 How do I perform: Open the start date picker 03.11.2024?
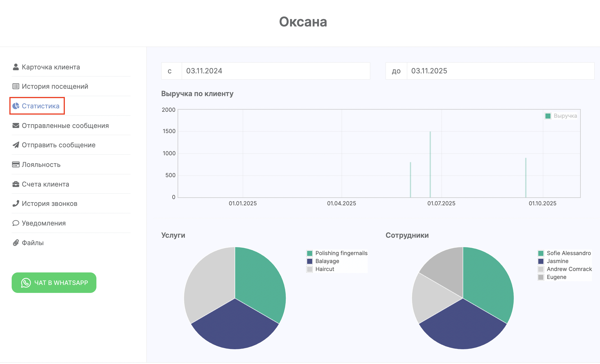[x=275, y=71]
